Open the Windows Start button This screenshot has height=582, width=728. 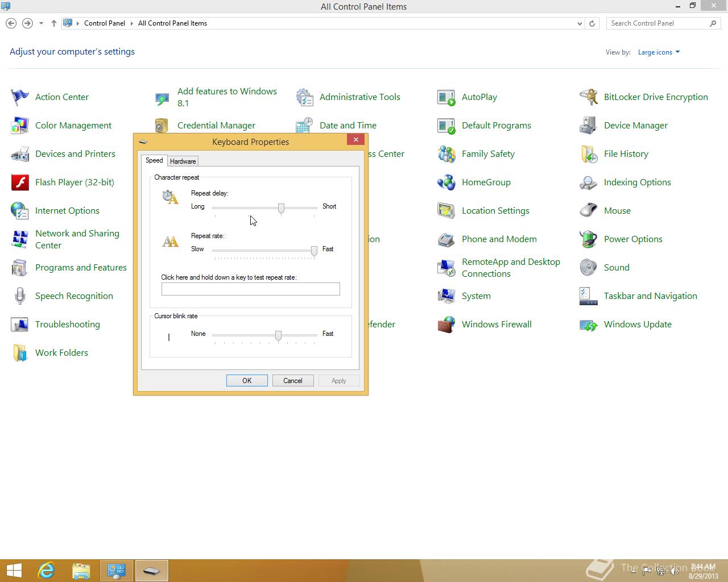[14, 571]
